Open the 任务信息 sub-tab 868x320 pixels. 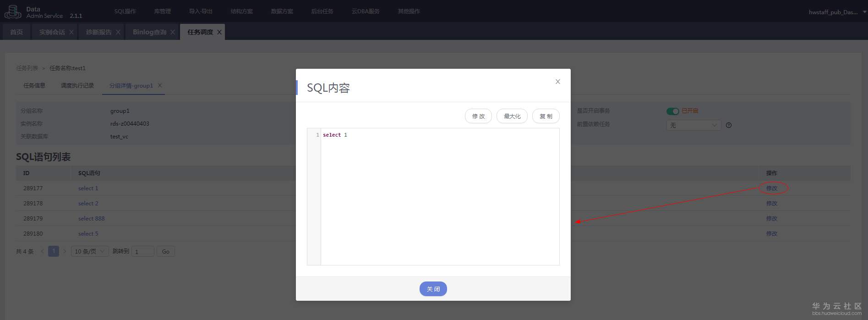[x=34, y=86]
